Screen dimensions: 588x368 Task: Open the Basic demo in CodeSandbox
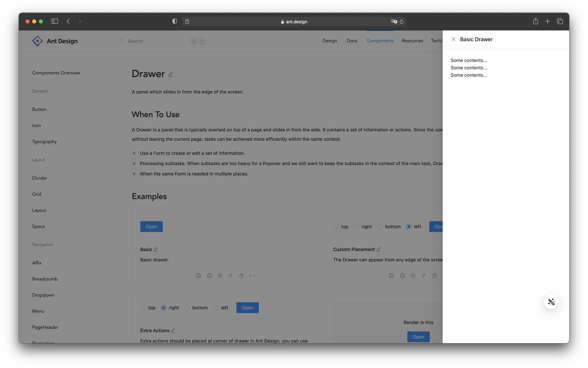point(209,275)
